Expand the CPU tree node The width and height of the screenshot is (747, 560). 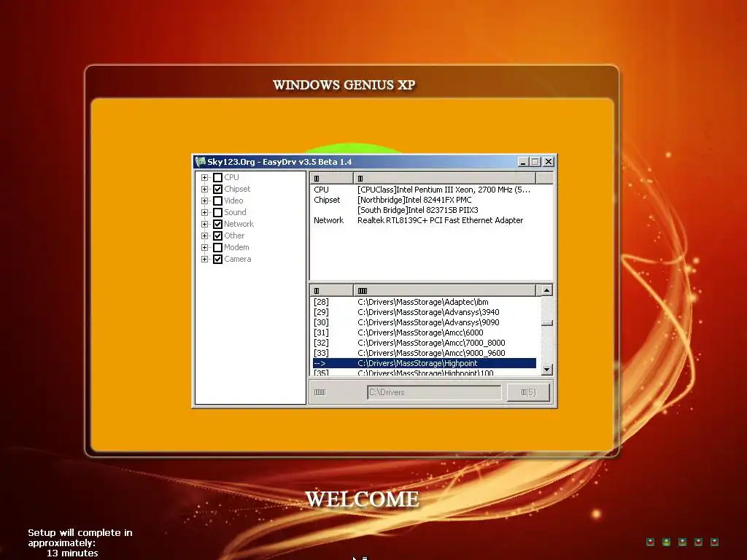204,178
